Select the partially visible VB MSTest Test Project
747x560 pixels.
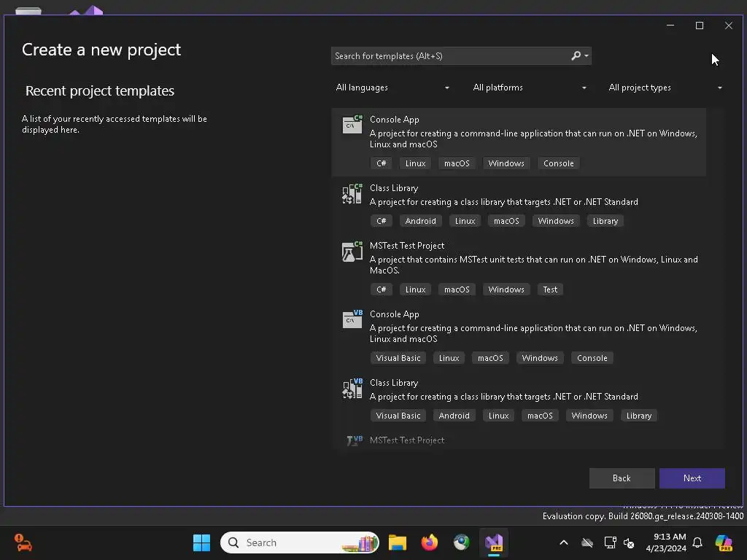(407, 440)
